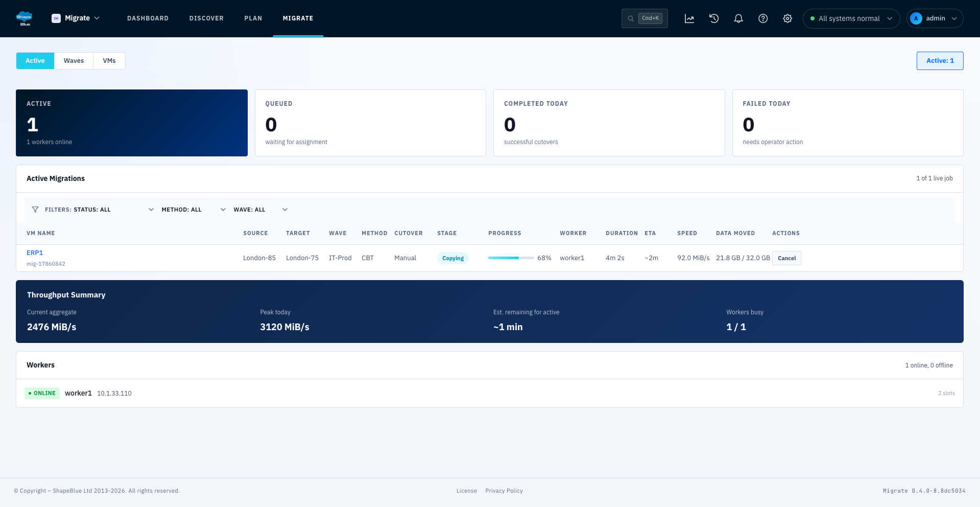
Task: Click the ShapeBlue logo
Action: [25, 18]
